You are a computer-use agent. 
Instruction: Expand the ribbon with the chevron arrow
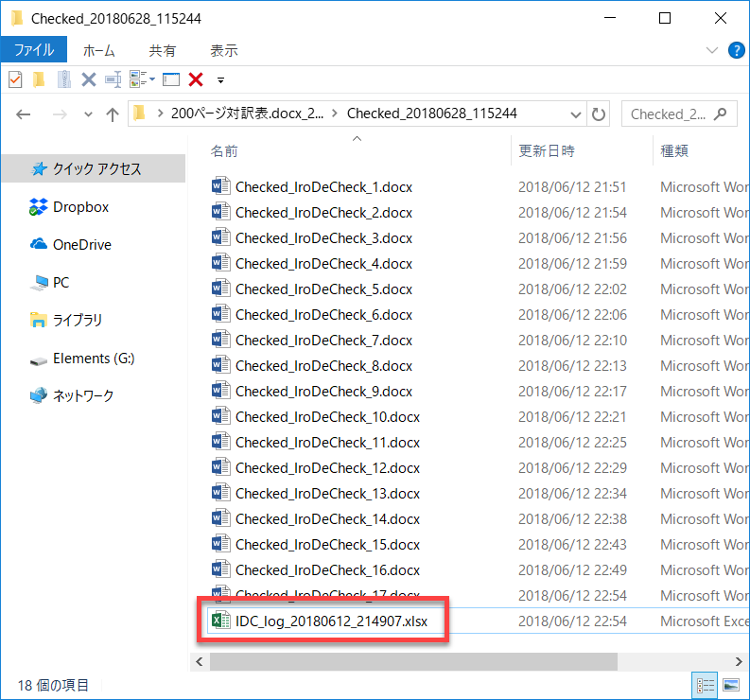point(712,50)
